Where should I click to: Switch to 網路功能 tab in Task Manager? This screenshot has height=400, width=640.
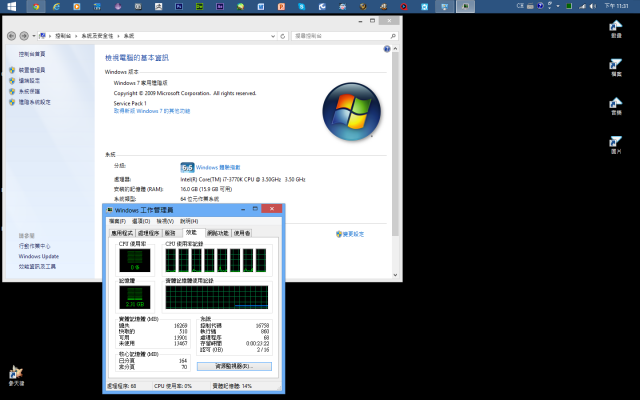pyautogui.click(x=218, y=233)
